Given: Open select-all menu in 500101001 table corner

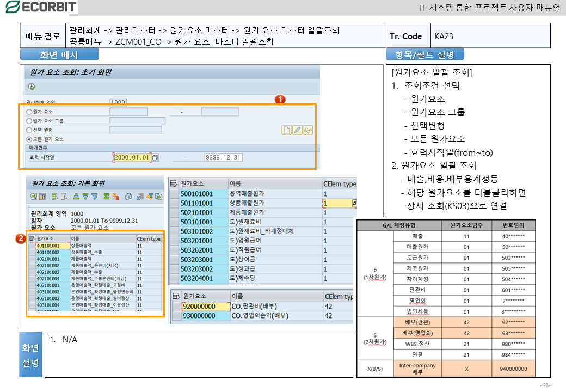Looking at the screenshot, I should 174,184.
